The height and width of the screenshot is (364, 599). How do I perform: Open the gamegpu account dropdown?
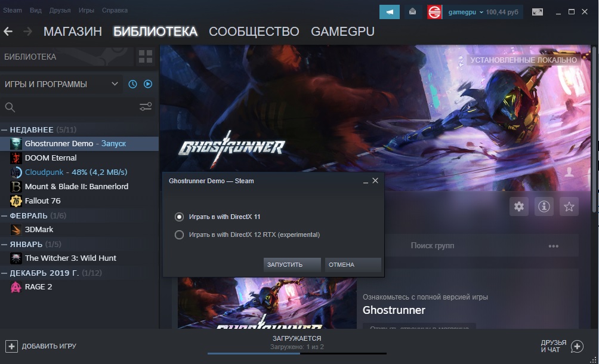tap(466, 12)
